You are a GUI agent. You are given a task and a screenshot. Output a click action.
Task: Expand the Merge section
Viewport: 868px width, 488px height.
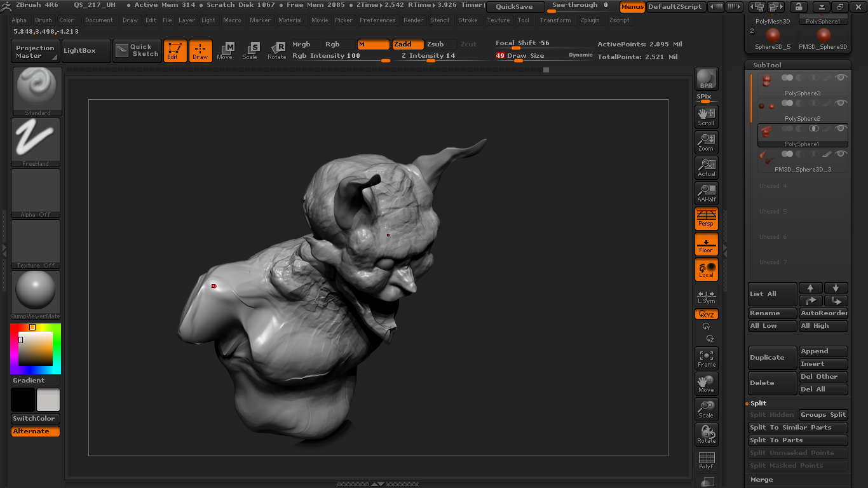tap(761, 480)
